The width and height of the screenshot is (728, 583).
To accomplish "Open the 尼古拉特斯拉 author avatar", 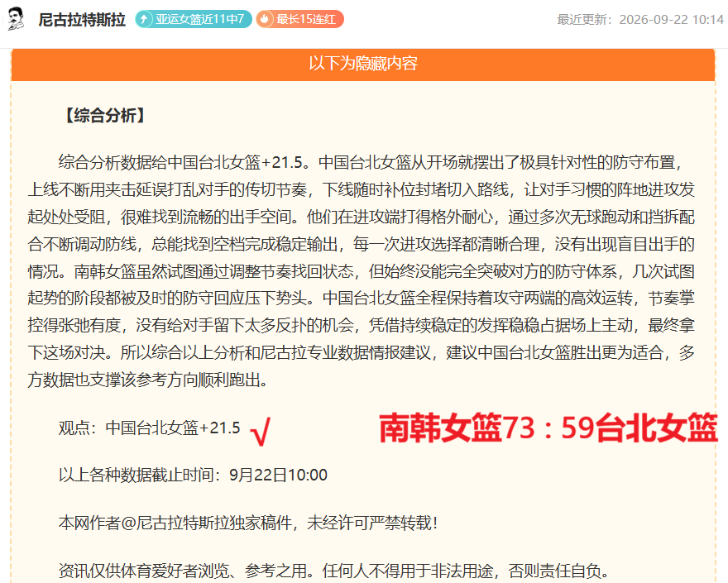I will click(x=17, y=19).
